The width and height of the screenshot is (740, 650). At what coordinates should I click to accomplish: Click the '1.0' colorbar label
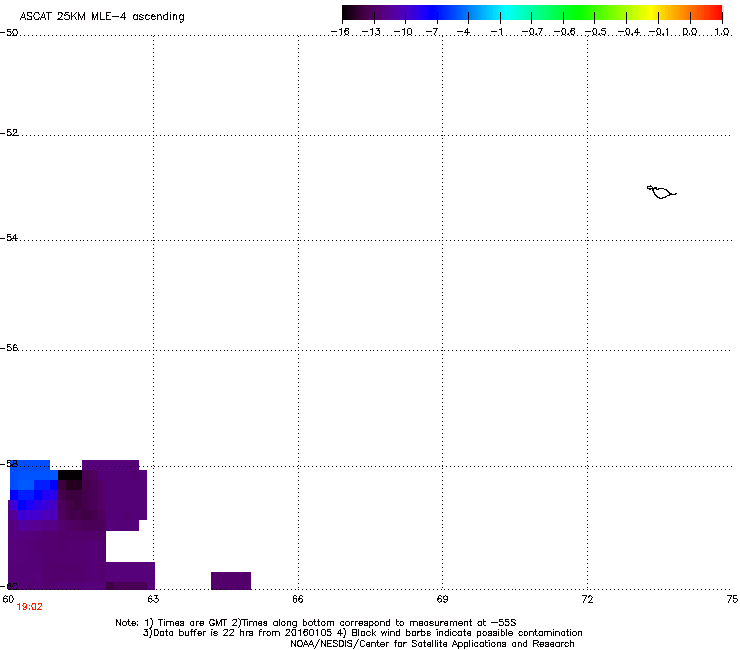722,32
